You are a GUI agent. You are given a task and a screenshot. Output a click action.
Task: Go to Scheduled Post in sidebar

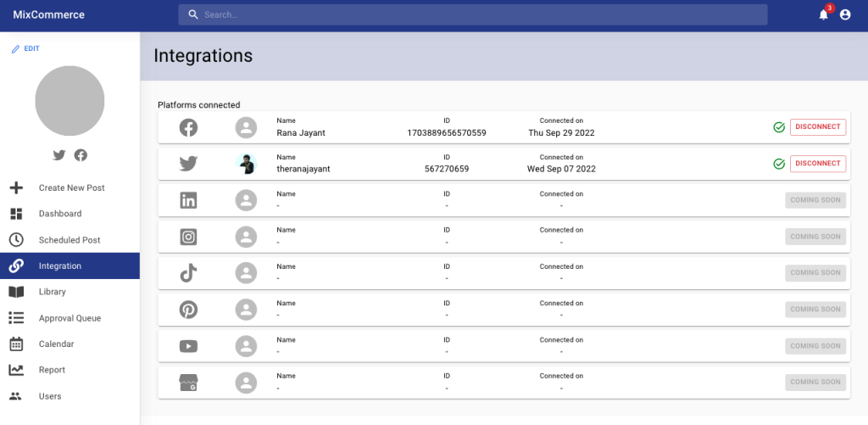70,240
